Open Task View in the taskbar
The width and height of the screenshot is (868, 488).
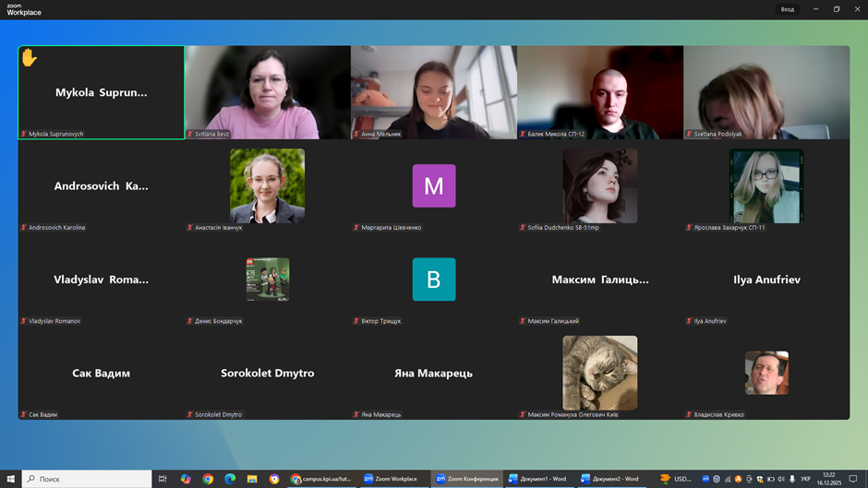pos(163,479)
